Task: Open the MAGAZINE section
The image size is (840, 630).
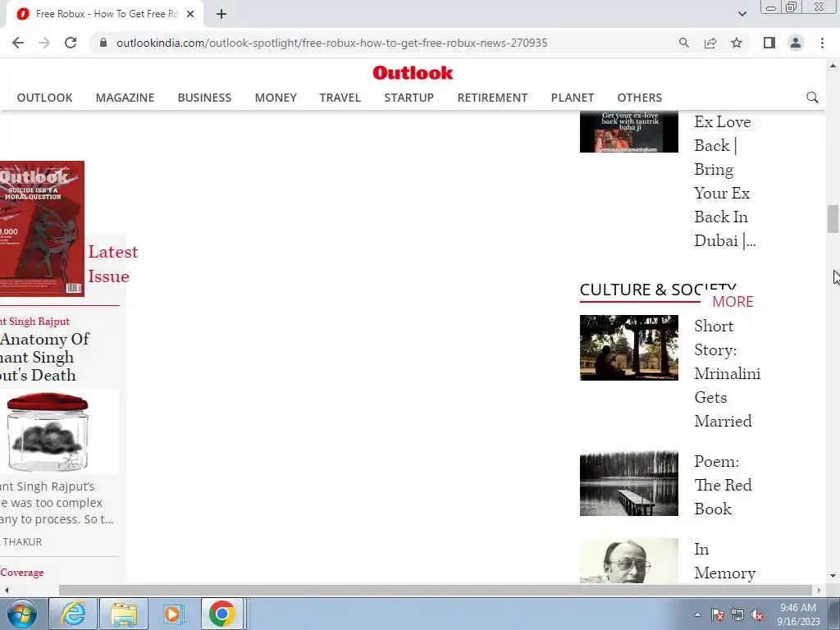Action: click(x=125, y=98)
